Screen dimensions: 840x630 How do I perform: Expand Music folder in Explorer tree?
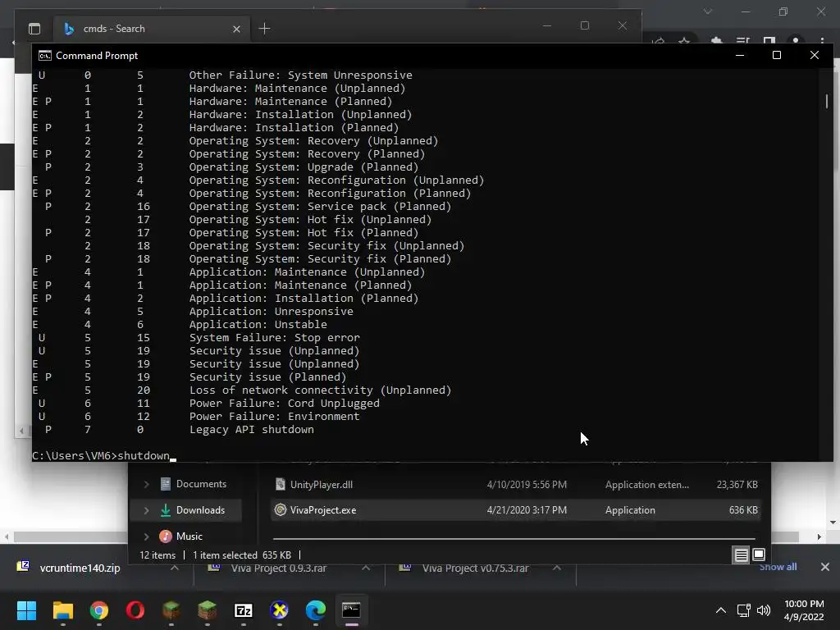pos(146,536)
